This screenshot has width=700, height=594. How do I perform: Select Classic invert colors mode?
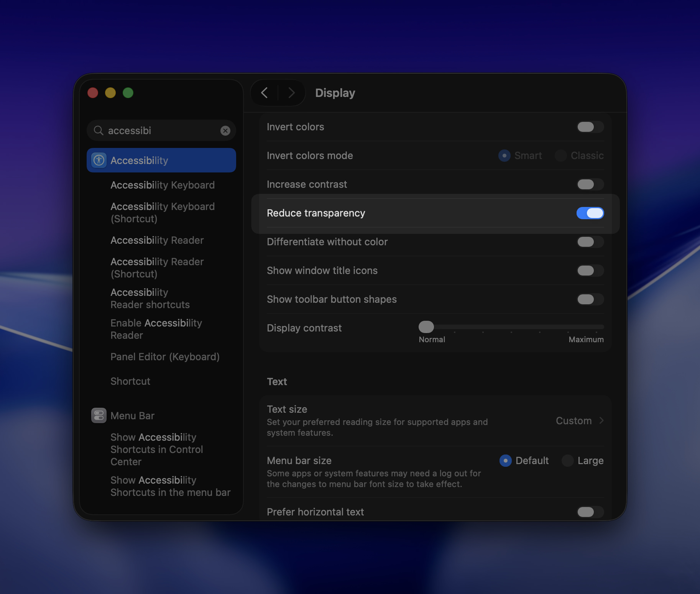pos(561,156)
